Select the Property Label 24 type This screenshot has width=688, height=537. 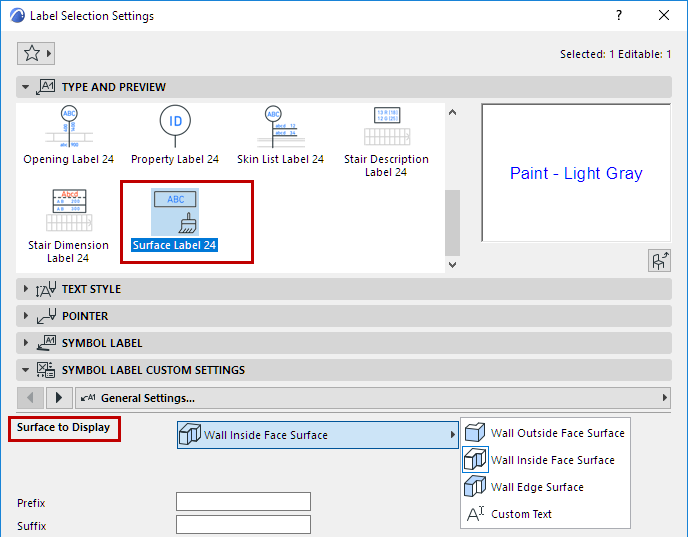pyautogui.click(x=175, y=135)
